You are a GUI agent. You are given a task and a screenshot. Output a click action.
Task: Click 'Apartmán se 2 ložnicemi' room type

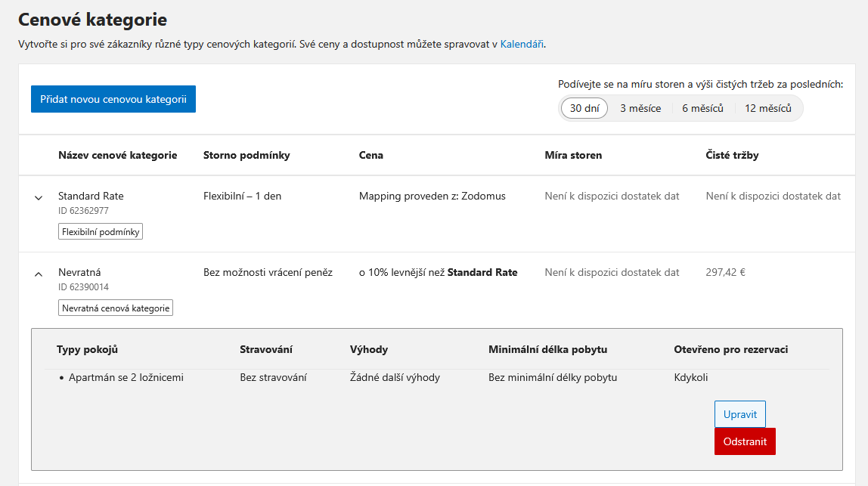126,377
